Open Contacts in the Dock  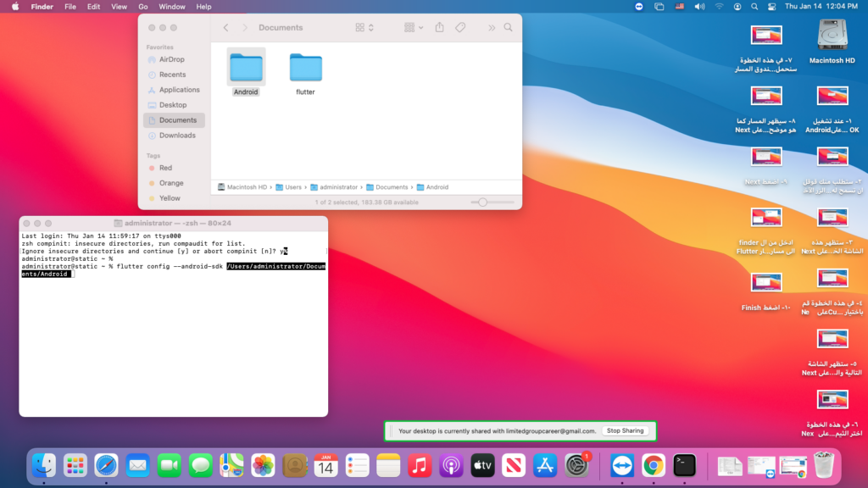point(294,465)
